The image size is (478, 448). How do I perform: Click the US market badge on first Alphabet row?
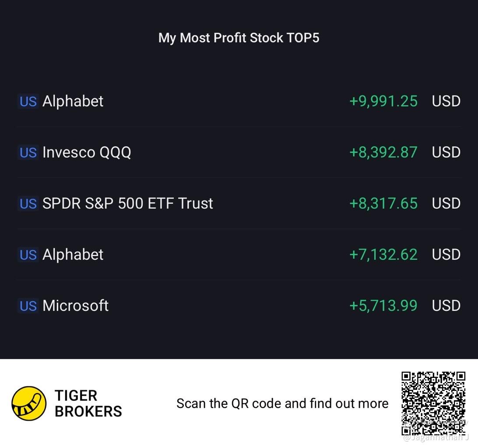tap(28, 101)
